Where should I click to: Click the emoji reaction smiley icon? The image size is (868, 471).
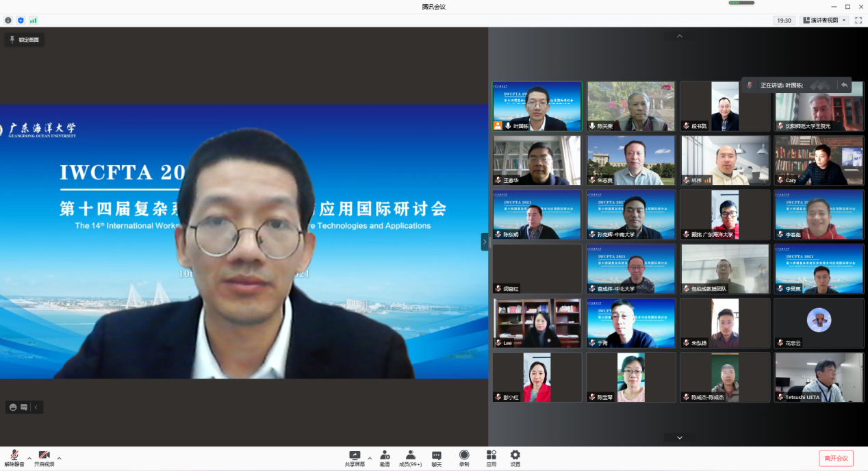tap(13, 407)
